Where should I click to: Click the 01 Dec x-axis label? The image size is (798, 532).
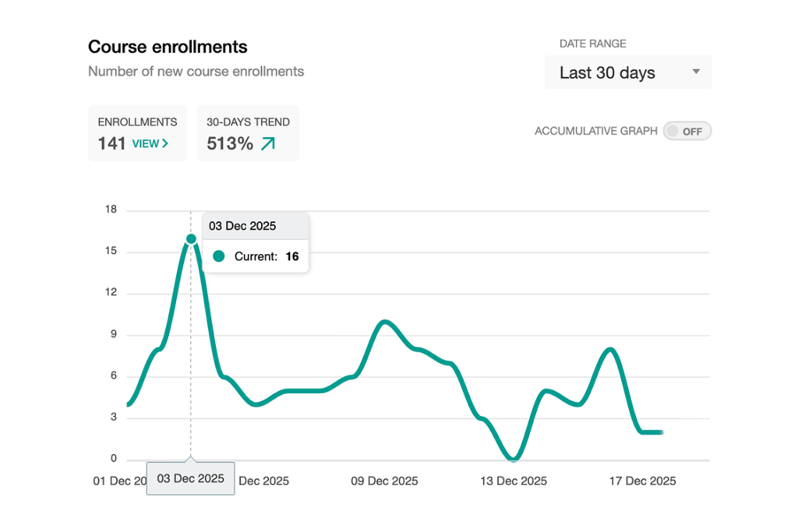(x=119, y=481)
